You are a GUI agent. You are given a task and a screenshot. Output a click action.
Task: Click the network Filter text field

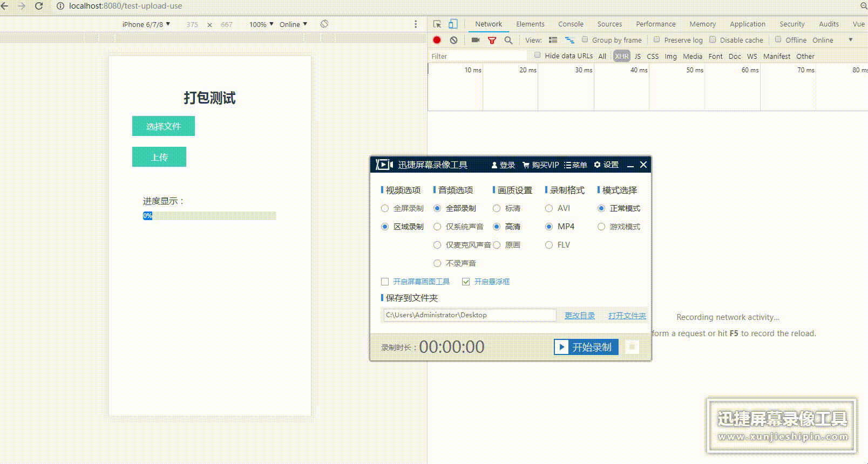pyautogui.click(x=477, y=56)
